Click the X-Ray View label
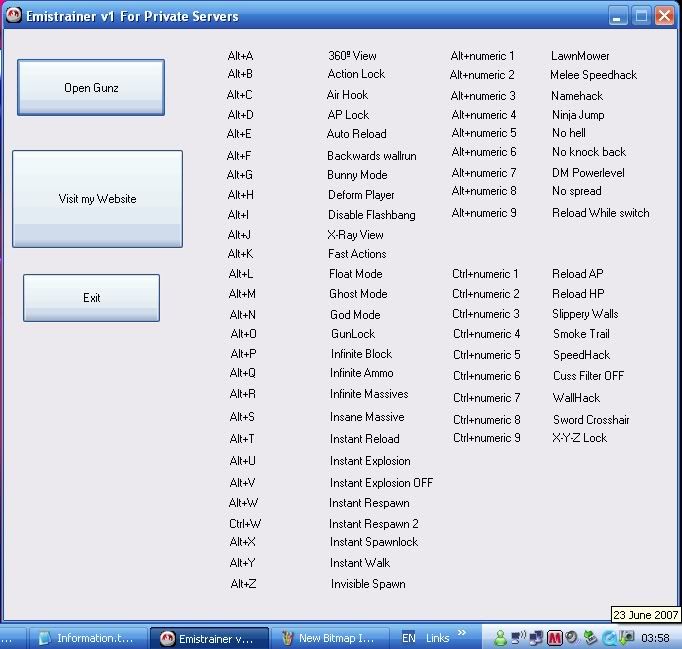Image resolution: width=682 pixels, height=649 pixels. coord(355,235)
